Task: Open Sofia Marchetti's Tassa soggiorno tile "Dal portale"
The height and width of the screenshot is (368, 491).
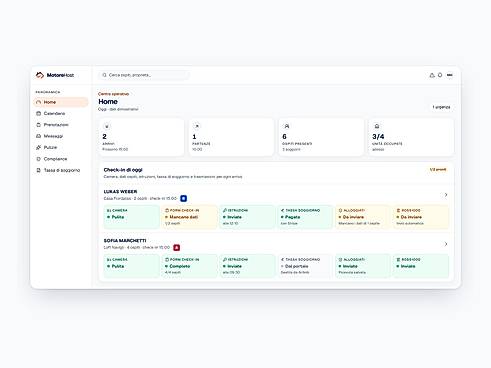Action: click(x=305, y=266)
